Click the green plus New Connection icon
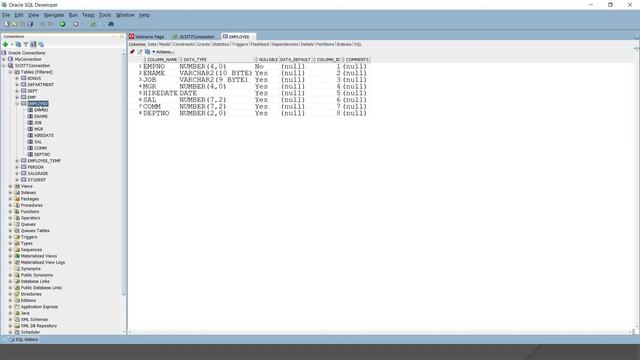 (5, 44)
